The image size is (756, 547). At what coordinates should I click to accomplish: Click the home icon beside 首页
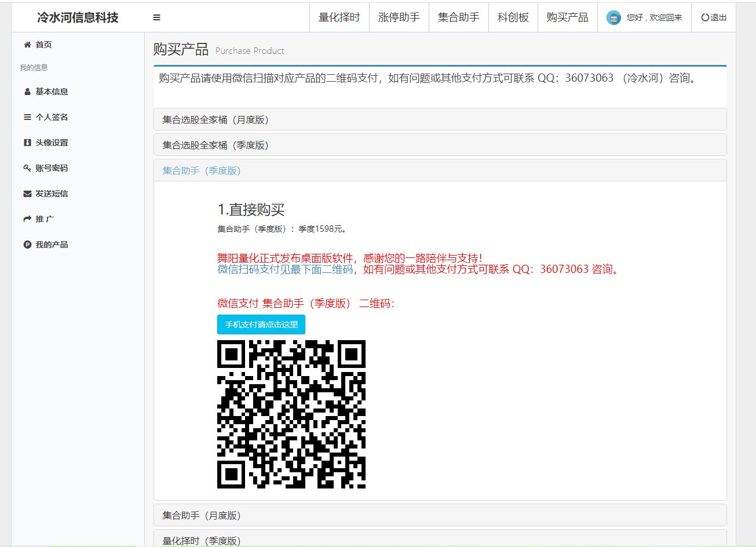[x=27, y=45]
